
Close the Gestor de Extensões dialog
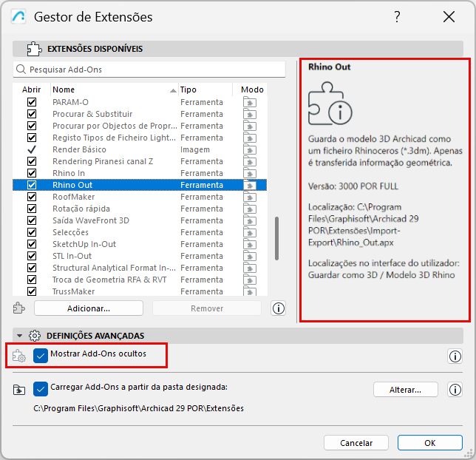[449, 17]
